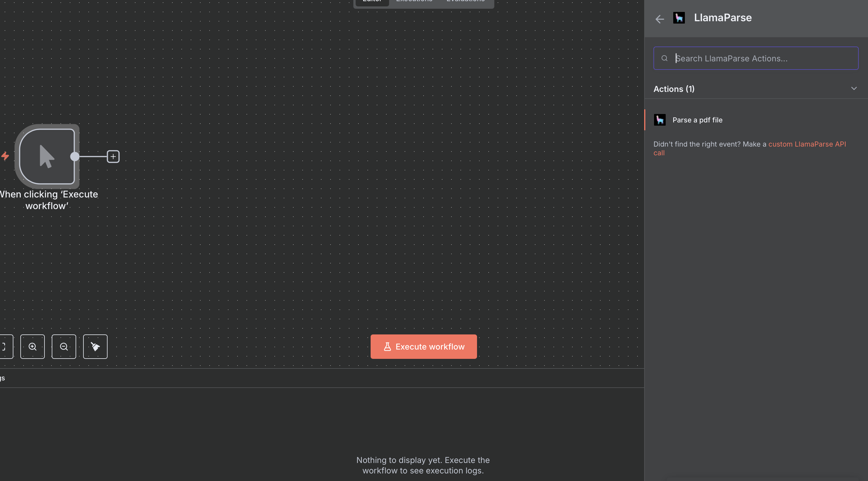Click the LlamaParse logo in panel header
The image size is (868, 481).
point(679,17)
